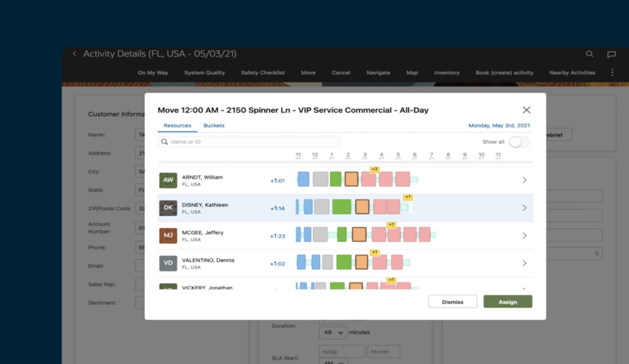The width and height of the screenshot is (629, 364).
Task: Click the AW avatar for ARNDT, William
Action: [168, 180]
